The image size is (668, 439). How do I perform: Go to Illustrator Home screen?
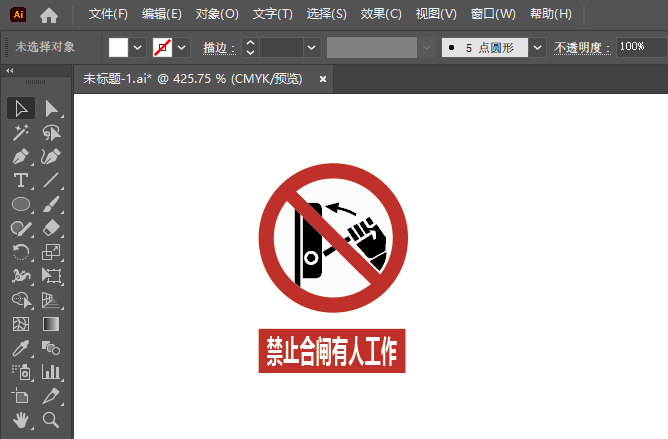[x=49, y=15]
